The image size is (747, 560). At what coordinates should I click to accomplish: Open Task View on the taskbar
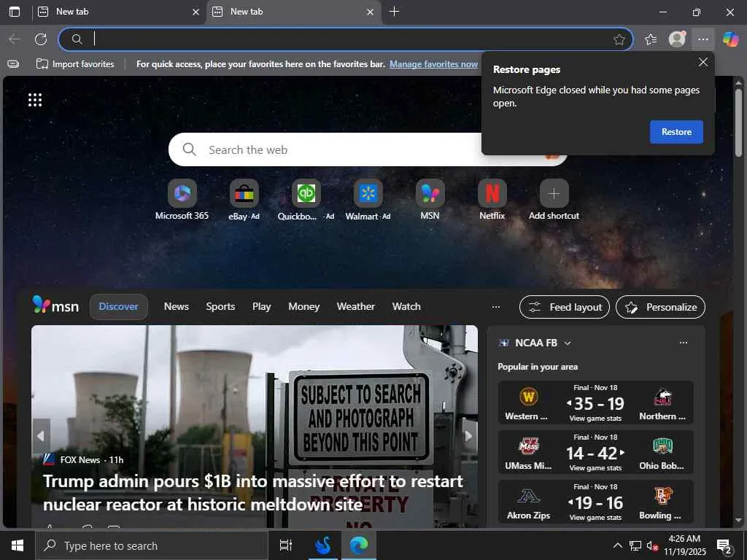(x=285, y=545)
